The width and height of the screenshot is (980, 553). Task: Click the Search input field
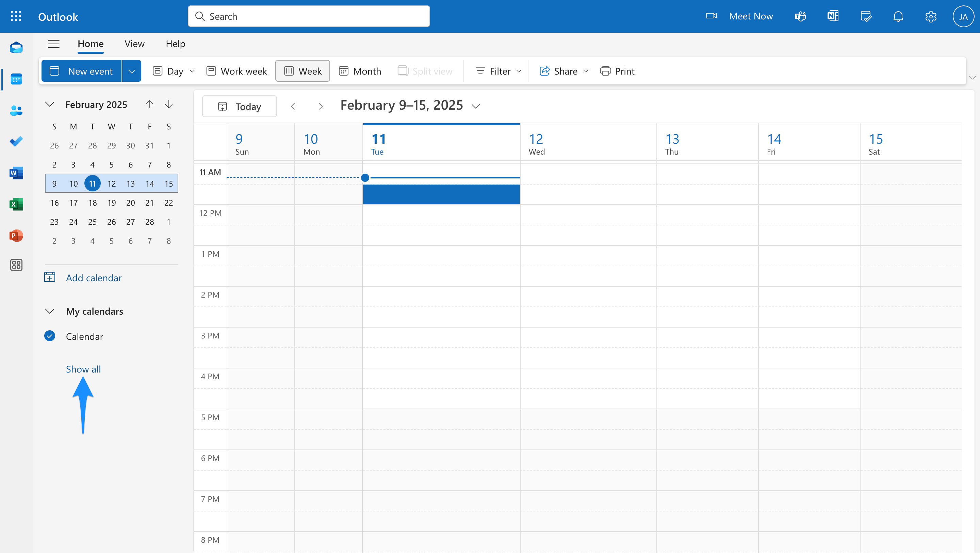309,16
